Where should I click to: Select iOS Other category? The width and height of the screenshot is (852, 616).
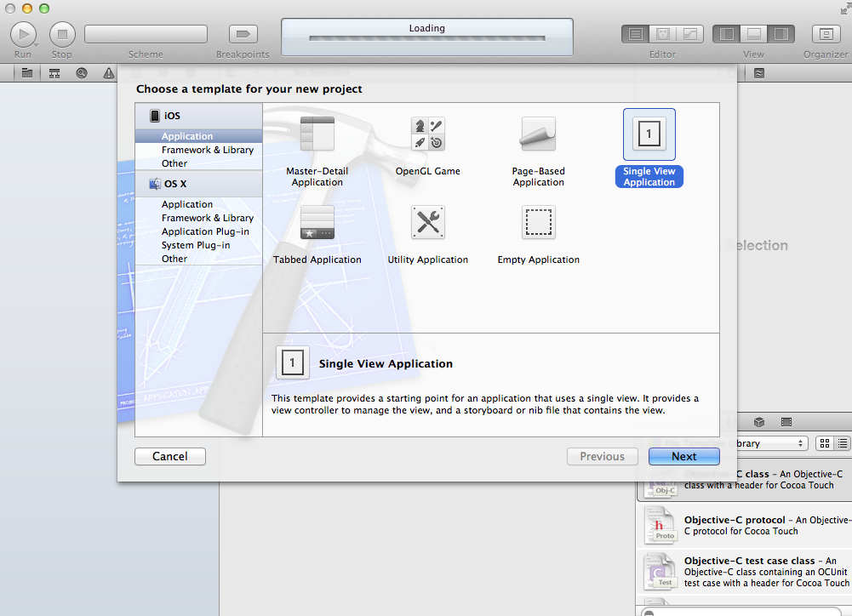(199, 163)
